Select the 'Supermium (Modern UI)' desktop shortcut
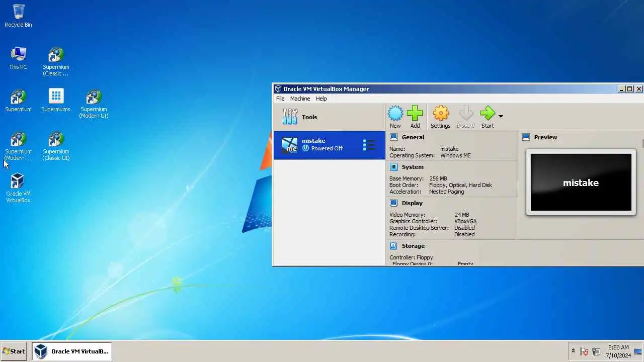The width and height of the screenshot is (644, 362). (94, 104)
